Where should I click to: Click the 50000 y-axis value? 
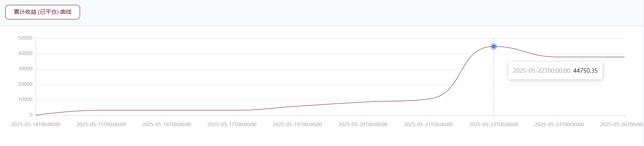[x=25, y=38]
